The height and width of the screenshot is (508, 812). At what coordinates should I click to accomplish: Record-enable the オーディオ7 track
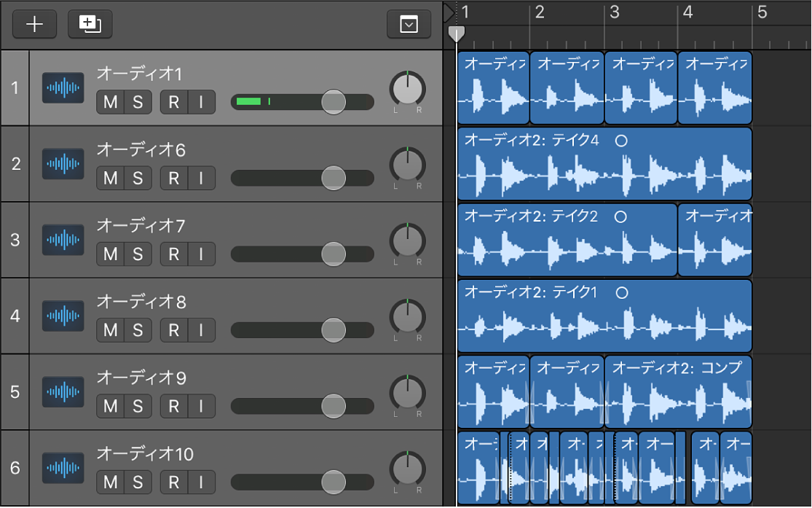174,254
